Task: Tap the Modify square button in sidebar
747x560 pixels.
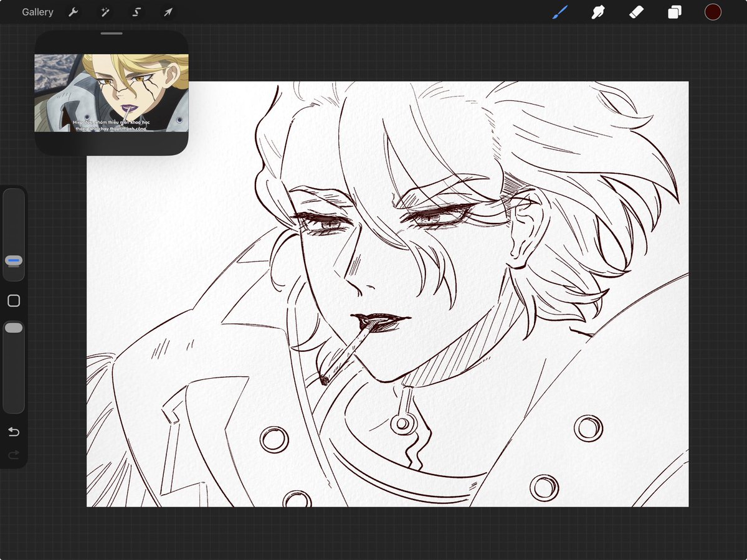Action: click(x=14, y=300)
